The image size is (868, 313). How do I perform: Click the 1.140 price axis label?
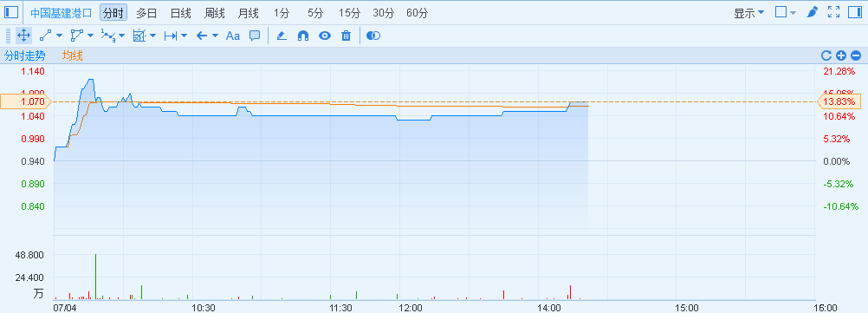tap(33, 71)
